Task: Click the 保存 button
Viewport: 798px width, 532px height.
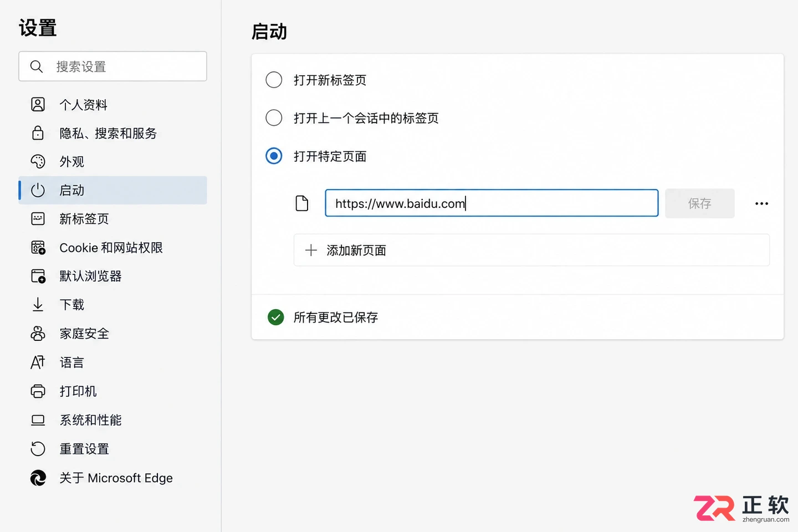Action: pyautogui.click(x=700, y=203)
